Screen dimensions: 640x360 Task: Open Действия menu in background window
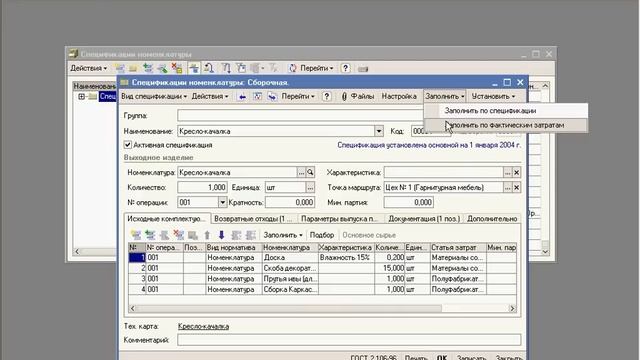(x=88, y=68)
